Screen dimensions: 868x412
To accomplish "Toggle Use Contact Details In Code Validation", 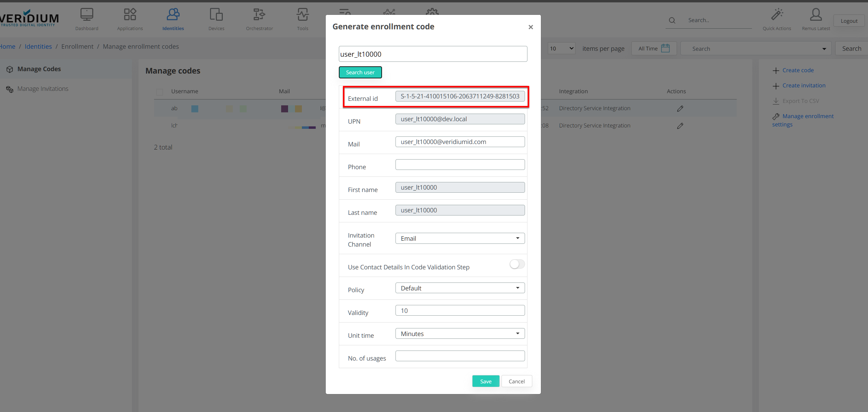I will (x=517, y=264).
